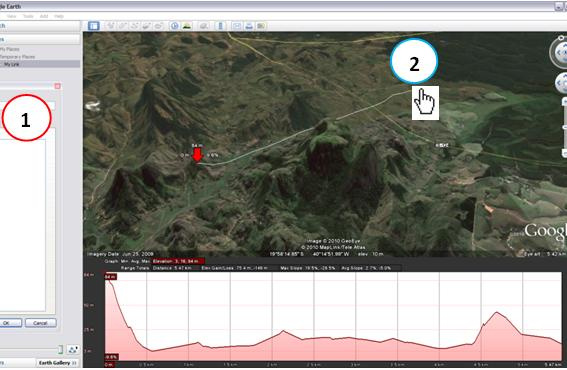Click the Cancel button in dialog
The height and width of the screenshot is (370, 567).
point(40,323)
